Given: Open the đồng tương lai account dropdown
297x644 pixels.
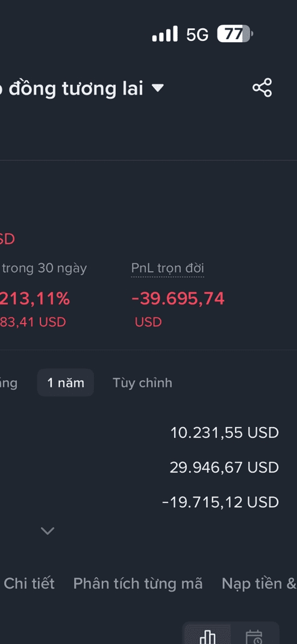Looking at the screenshot, I should [158, 87].
